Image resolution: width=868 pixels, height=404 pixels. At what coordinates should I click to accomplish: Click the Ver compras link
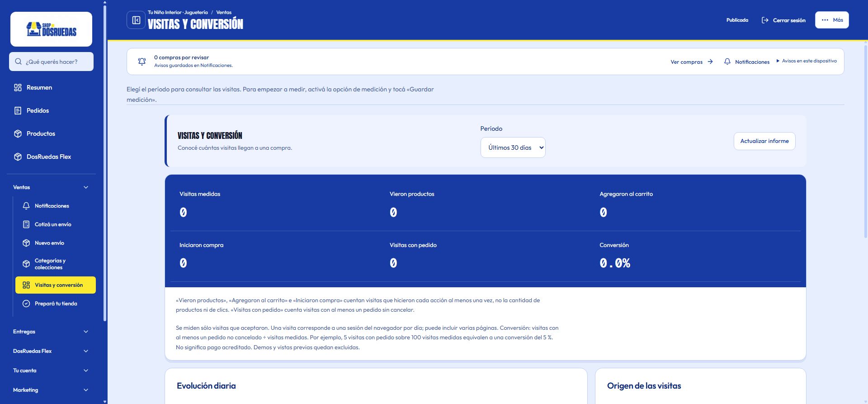[x=692, y=62]
